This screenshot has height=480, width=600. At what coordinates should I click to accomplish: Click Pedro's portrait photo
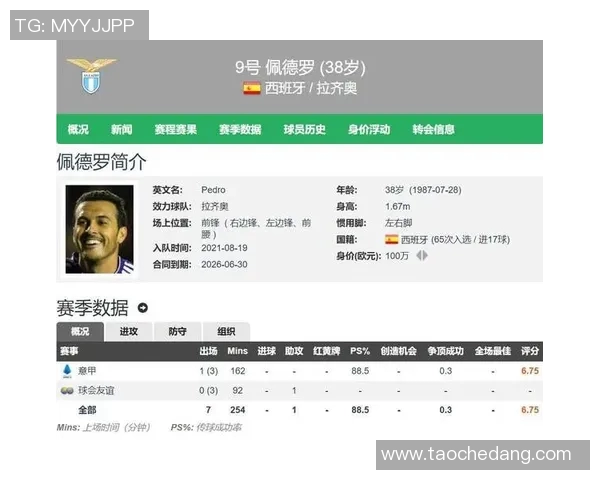99,229
